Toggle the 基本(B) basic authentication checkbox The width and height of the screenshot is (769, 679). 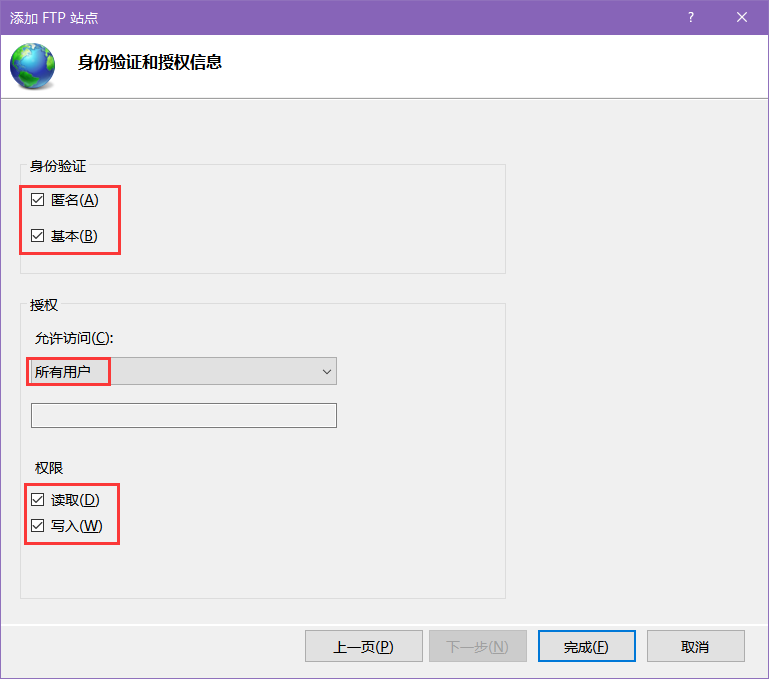[x=38, y=236]
